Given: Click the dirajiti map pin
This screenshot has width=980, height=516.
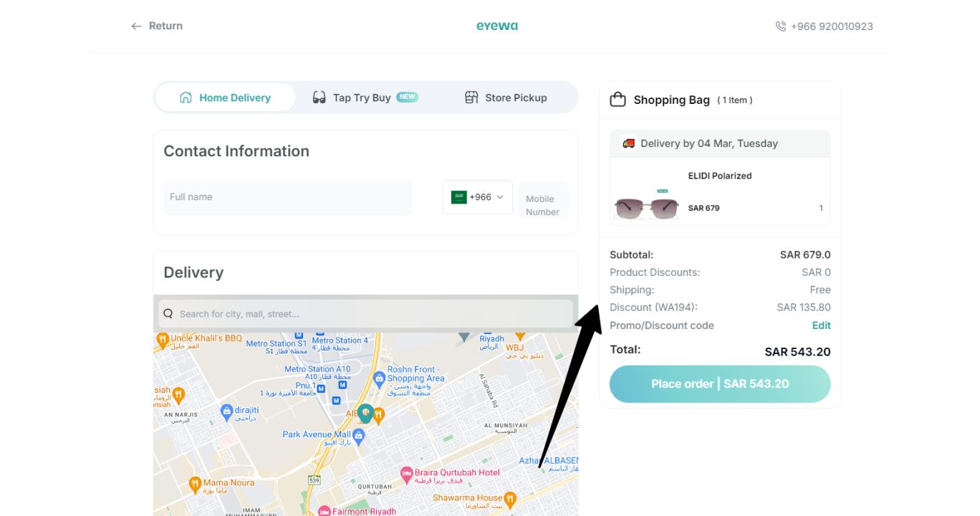Looking at the screenshot, I should 226,411.
